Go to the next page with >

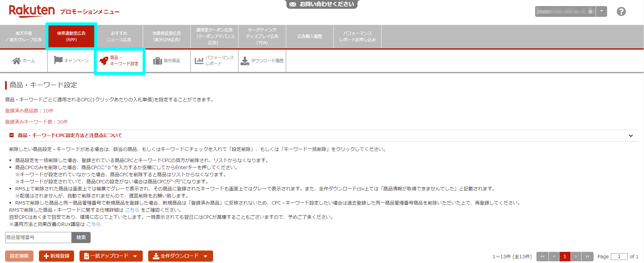point(576,257)
